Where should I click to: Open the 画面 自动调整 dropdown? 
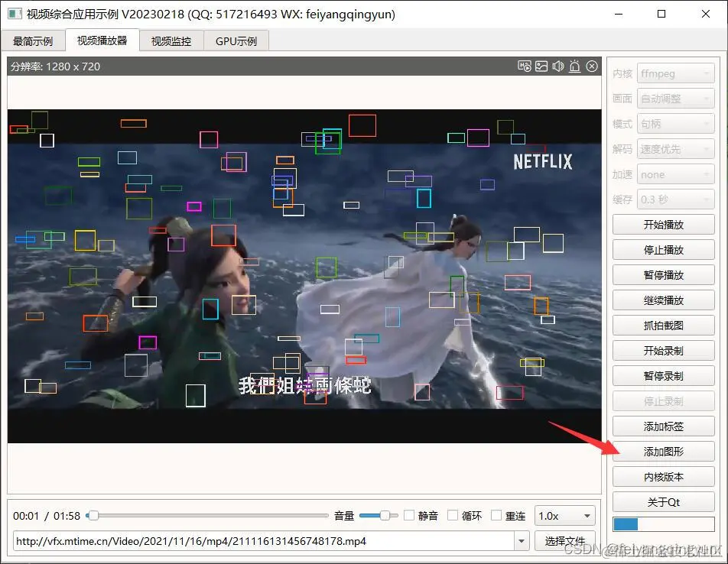675,99
